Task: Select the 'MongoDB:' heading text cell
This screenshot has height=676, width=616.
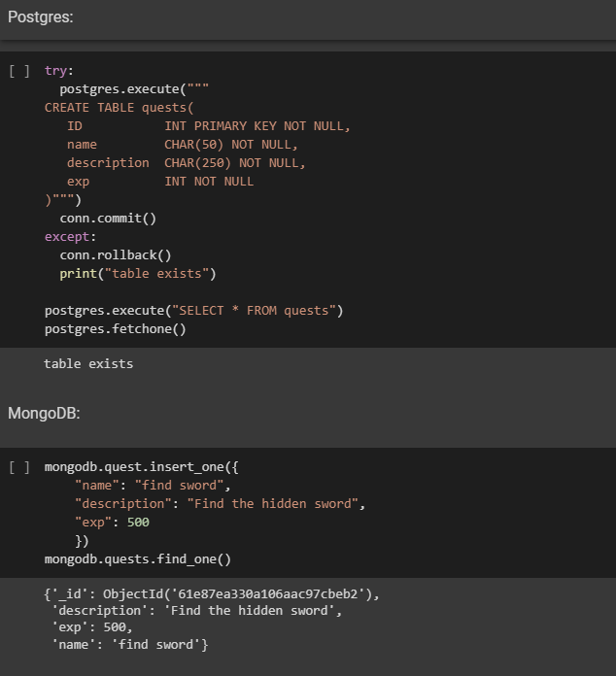Action: [44, 414]
